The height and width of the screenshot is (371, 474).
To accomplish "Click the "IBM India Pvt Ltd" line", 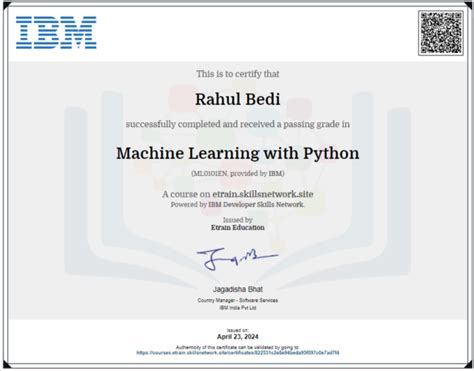I will coord(237,308).
